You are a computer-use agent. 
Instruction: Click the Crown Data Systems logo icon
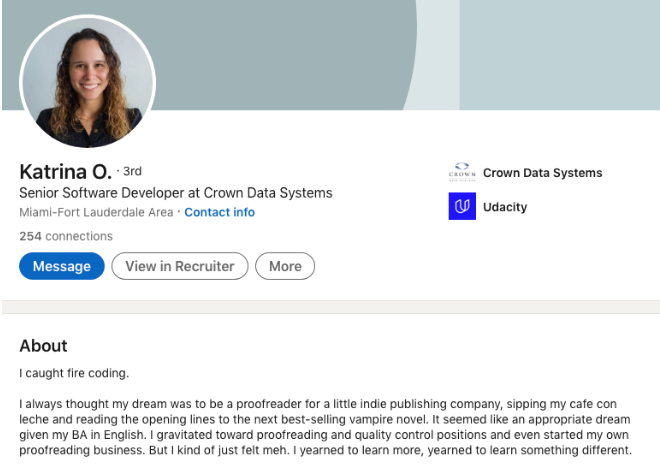[462, 172]
